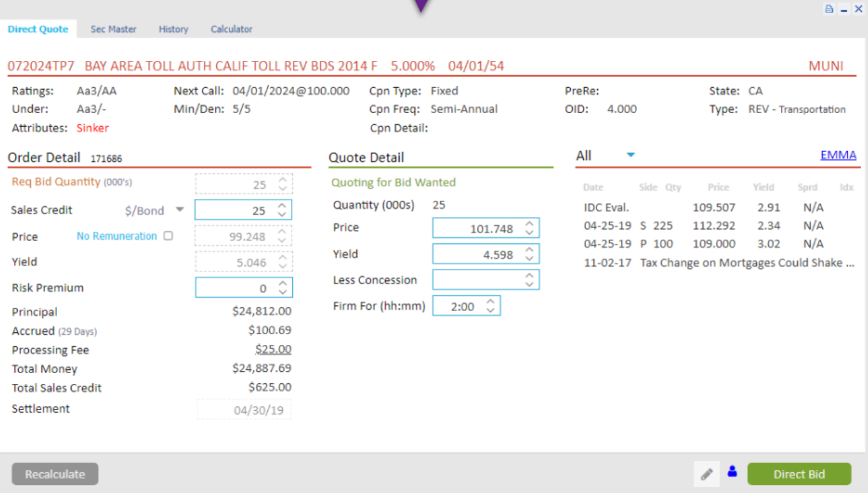This screenshot has height=493, width=868.
Task: Click the disabled order Price 99.248 field
Action: (243, 236)
